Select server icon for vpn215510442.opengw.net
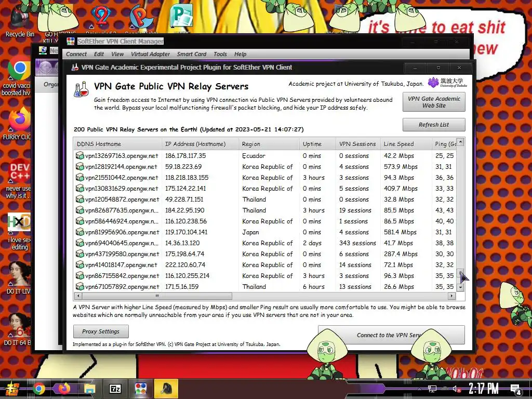 [x=79, y=178]
